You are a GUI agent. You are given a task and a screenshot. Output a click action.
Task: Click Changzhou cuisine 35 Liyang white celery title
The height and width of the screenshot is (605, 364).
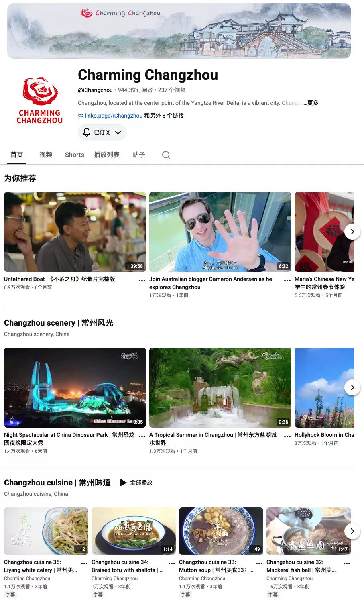(41, 566)
